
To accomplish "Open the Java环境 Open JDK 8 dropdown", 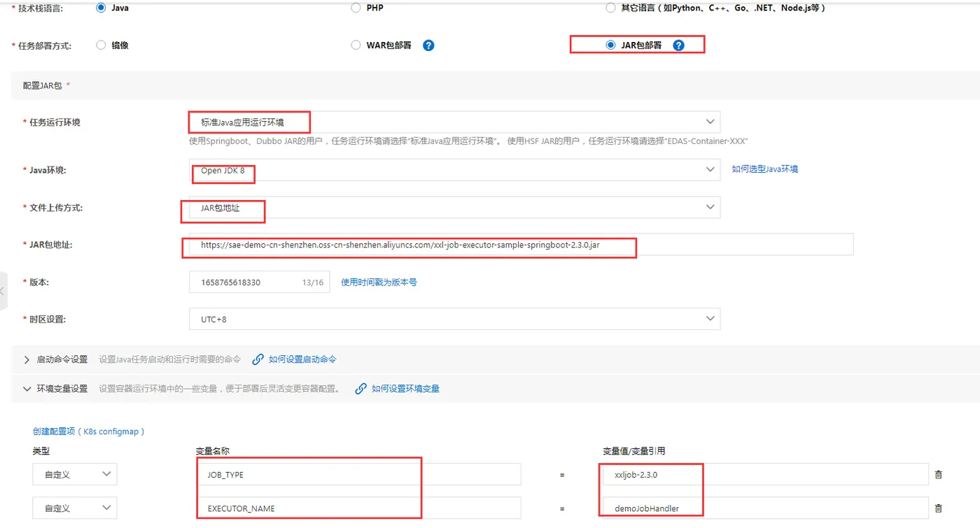I will coord(455,170).
